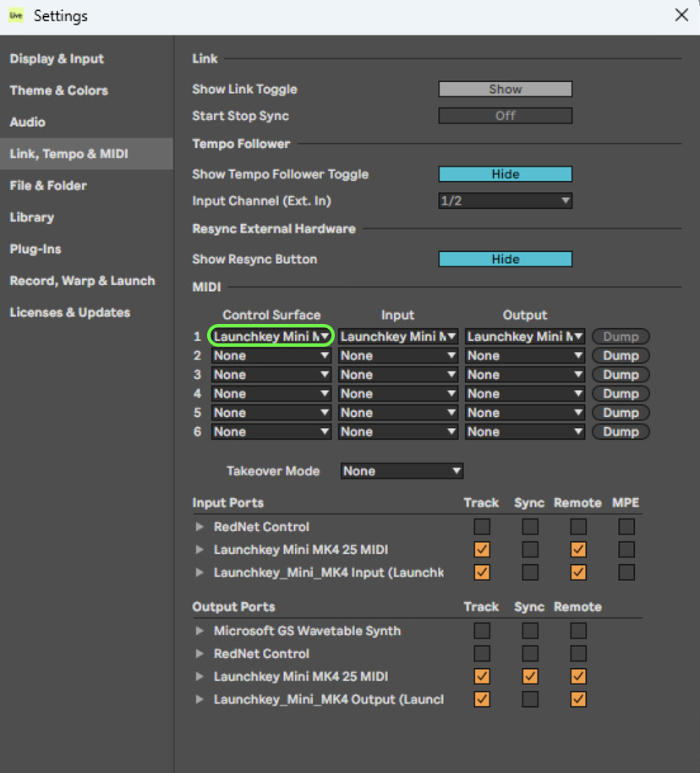The width and height of the screenshot is (700, 773).
Task: Expand Microsoft GS Wavetable Synth output port
Action: tap(200, 631)
